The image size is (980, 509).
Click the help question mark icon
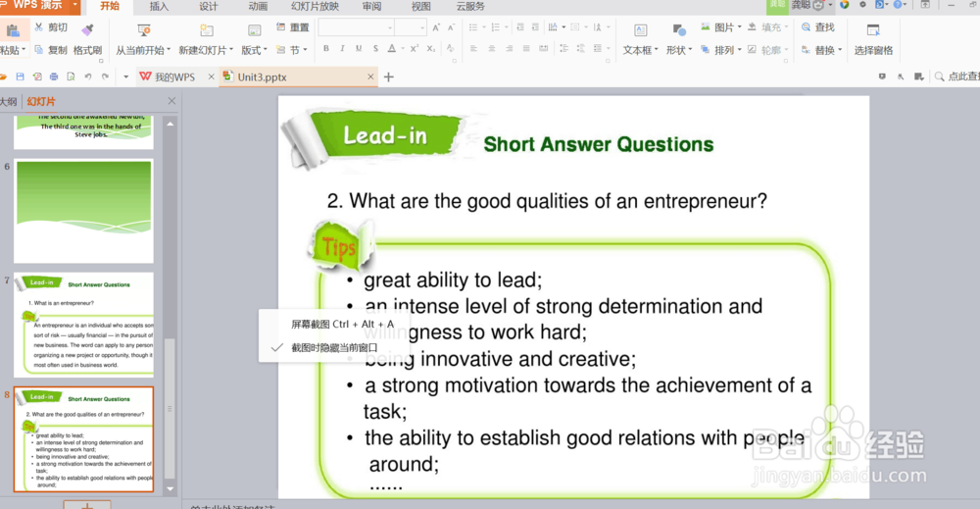tap(898, 5)
